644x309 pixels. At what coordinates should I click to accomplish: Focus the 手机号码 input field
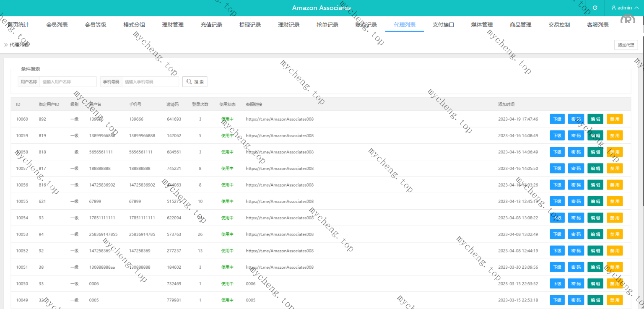[x=150, y=82]
